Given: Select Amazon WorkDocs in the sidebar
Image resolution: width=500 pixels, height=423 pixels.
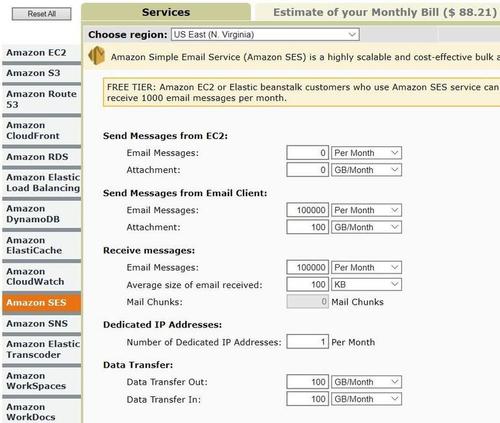Looking at the screenshot, I should [x=41, y=411].
